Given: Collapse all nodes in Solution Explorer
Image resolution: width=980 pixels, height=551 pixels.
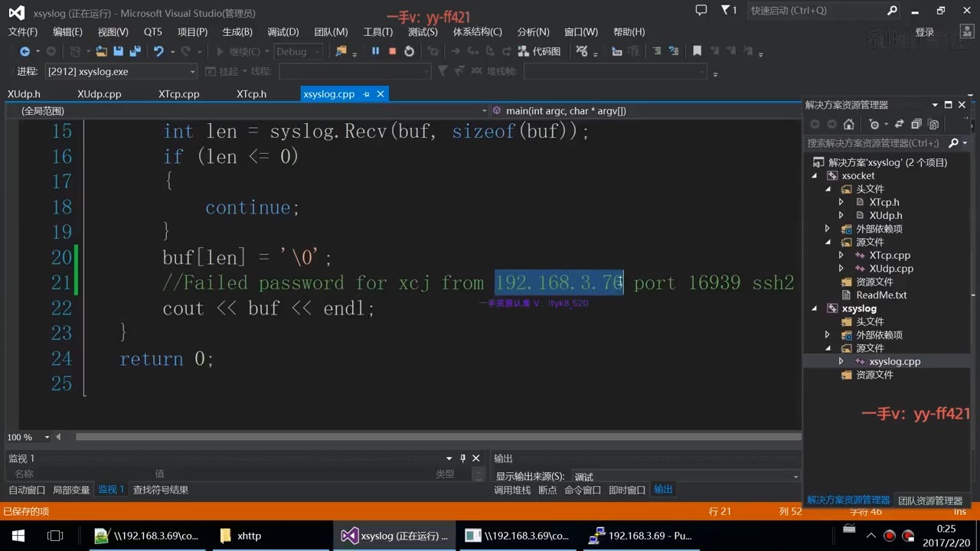Looking at the screenshot, I should (916, 124).
